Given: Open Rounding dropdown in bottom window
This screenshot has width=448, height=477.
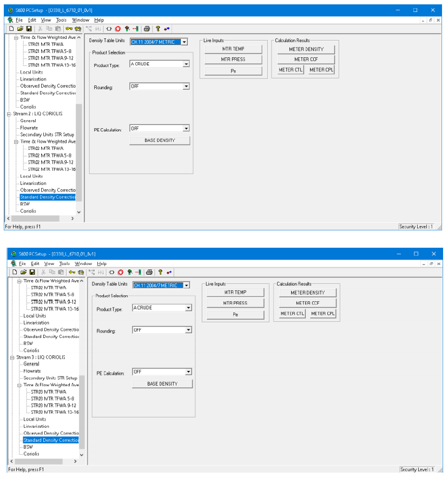Looking at the screenshot, I should 189,330.
